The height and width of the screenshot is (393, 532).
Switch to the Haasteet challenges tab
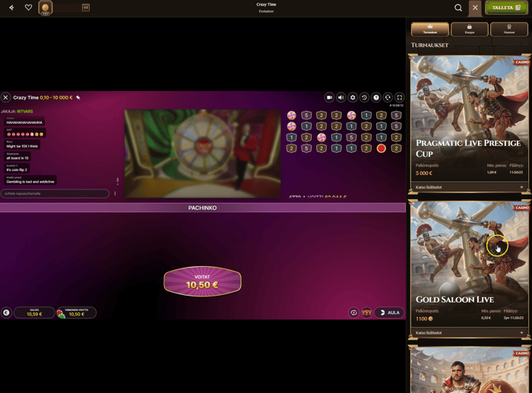coord(509,29)
